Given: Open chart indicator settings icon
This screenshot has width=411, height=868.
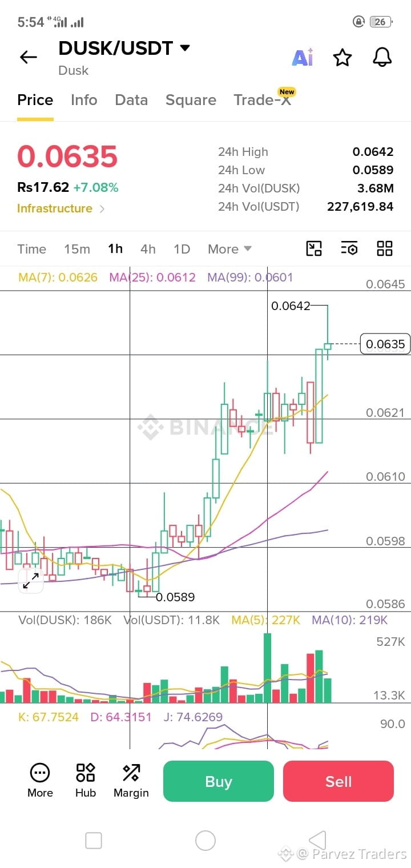Looking at the screenshot, I should pos(349,248).
